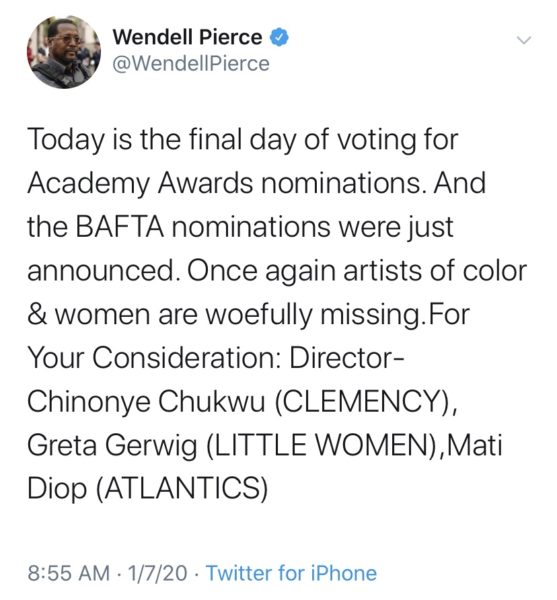Screen dimensions: 557x600
Task: Click the ampersand before women
Action: [x=37, y=315]
